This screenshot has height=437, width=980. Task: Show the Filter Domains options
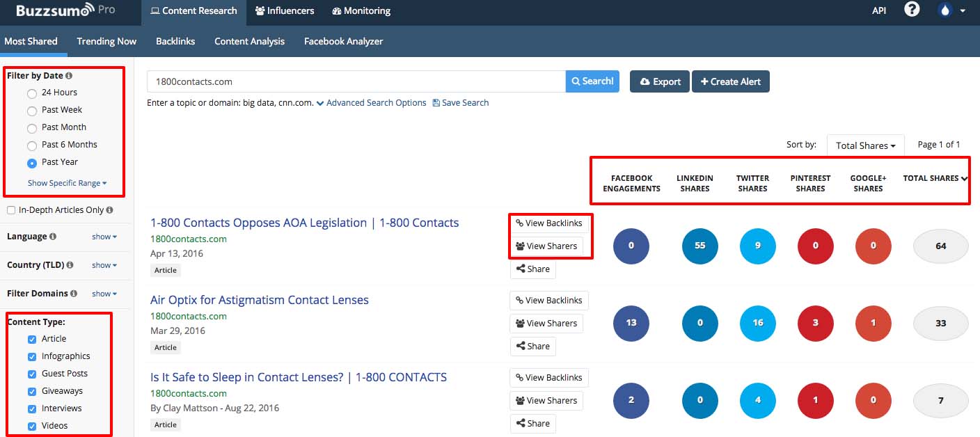click(x=104, y=294)
